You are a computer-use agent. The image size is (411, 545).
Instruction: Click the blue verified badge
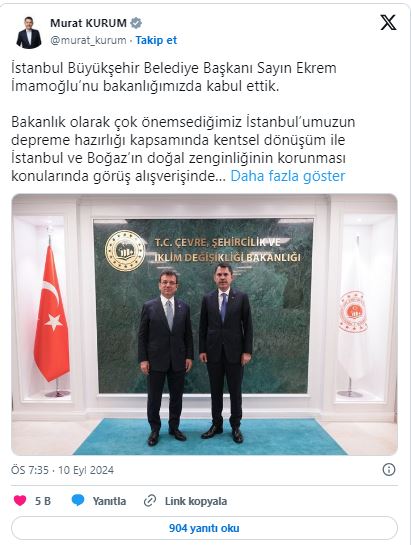point(136,23)
